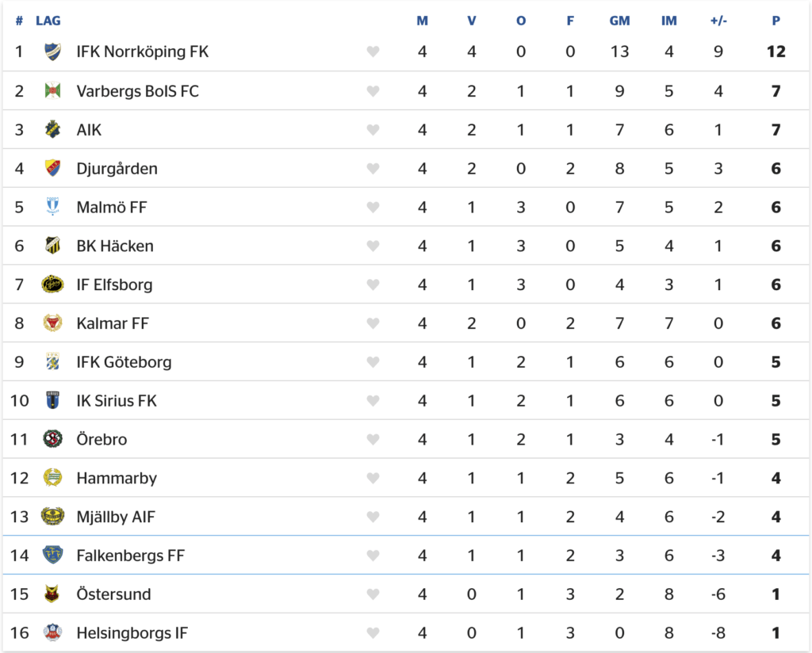
Task: Sort by the GM goals-scored header
Action: [619, 21]
